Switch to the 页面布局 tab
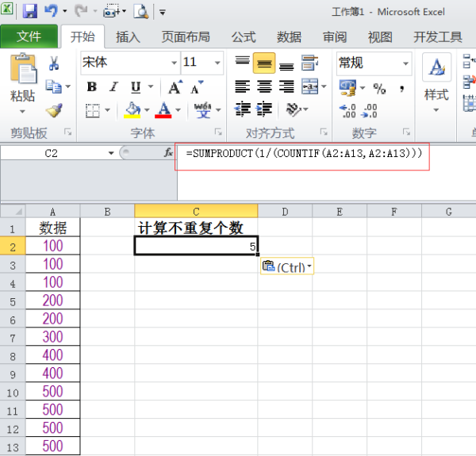 (x=186, y=37)
